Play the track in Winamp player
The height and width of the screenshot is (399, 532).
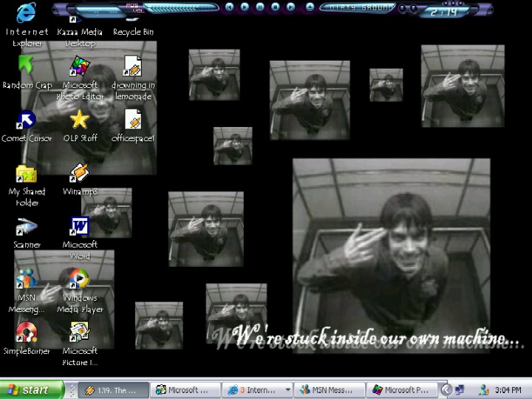click(245, 7)
